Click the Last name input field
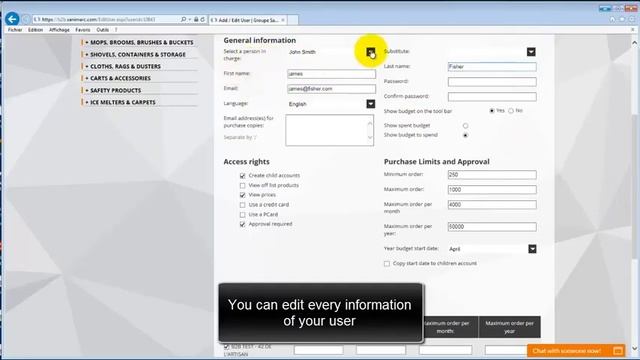 pyautogui.click(x=492, y=67)
